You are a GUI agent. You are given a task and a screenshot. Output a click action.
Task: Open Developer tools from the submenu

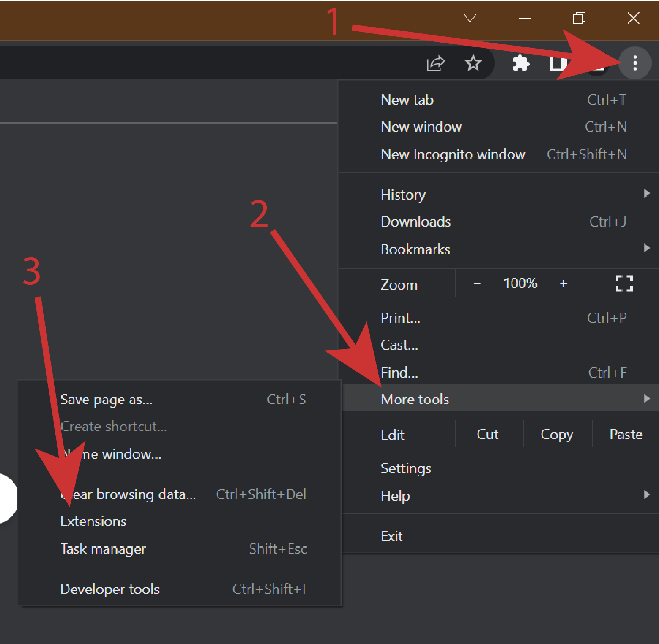click(x=110, y=589)
